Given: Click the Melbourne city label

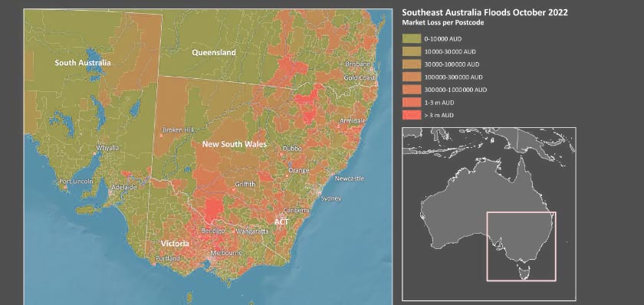Looking at the screenshot, I should (x=226, y=254).
